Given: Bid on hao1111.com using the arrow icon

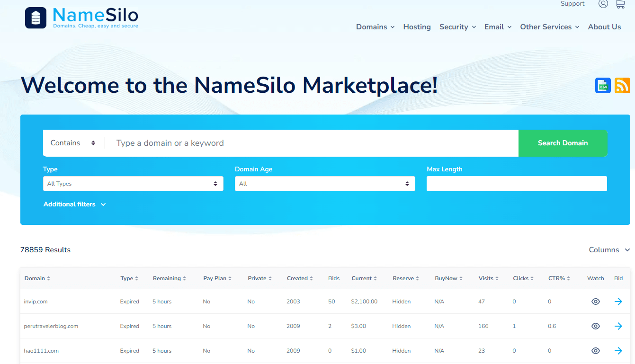Looking at the screenshot, I should point(618,351).
